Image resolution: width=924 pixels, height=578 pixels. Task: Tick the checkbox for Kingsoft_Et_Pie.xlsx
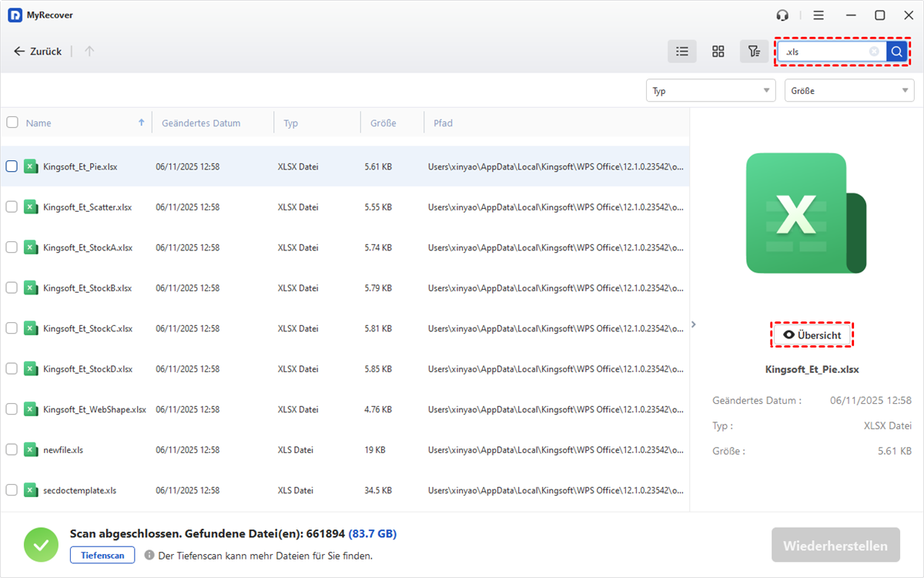click(12, 166)
